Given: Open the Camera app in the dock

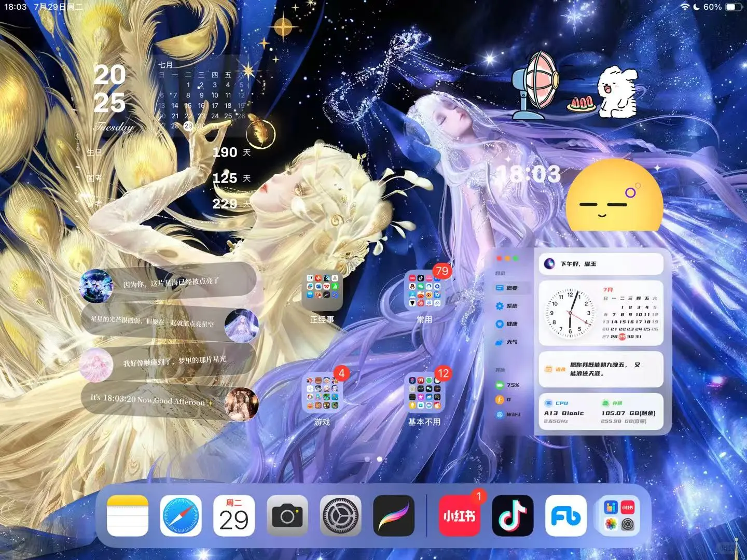Looking at the screenshot, I should (287, 515).
